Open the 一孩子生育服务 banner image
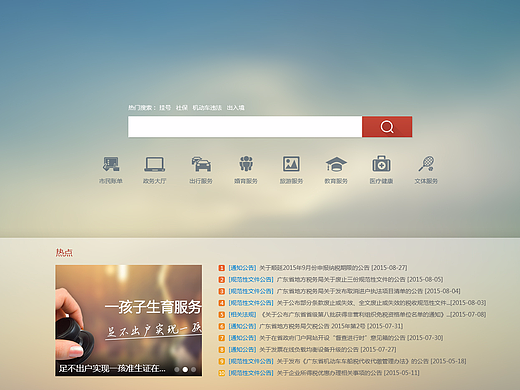Viewport: 520px width, 390px height. click(x=128, y=320)
